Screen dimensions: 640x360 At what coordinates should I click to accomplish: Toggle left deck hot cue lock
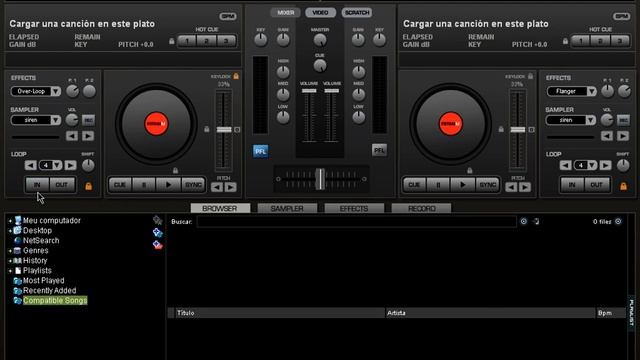pos(171,41)
